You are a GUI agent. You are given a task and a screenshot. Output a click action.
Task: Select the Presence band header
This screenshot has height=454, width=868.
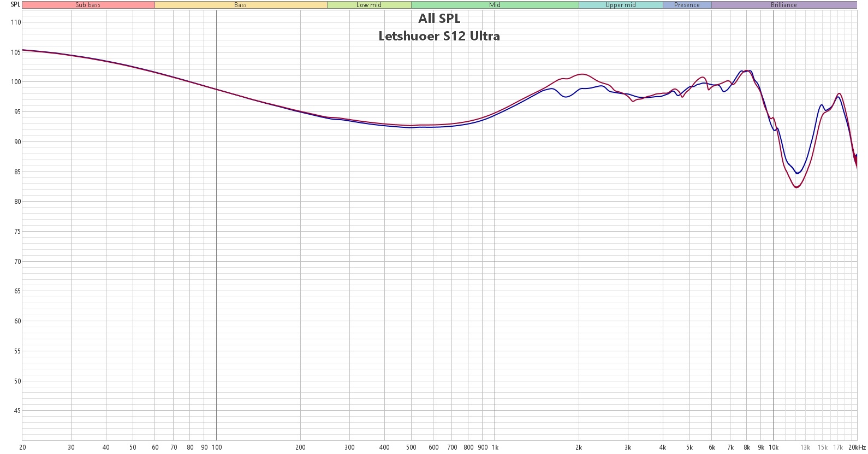(687, 5)
